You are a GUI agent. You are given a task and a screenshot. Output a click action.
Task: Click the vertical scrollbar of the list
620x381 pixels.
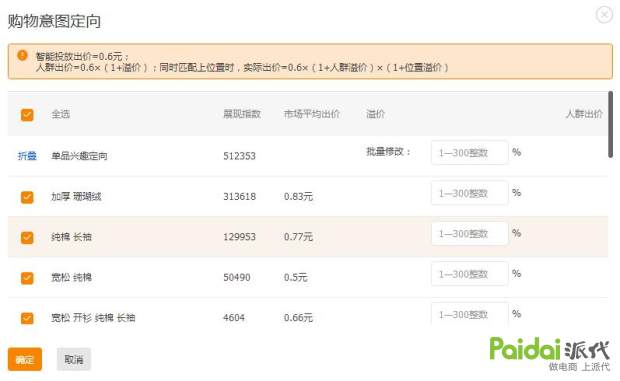click(611, 124)
